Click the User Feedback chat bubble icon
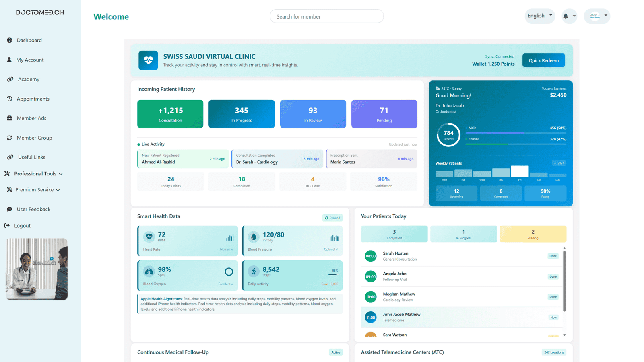Viewport: 644px width, 362px height. pos(10,209)
